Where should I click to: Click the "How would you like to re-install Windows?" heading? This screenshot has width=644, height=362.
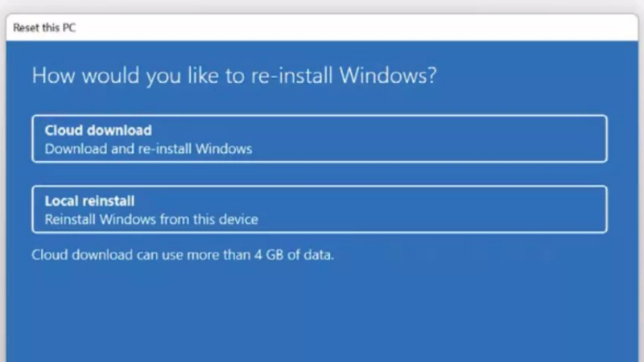coord(233,76)
